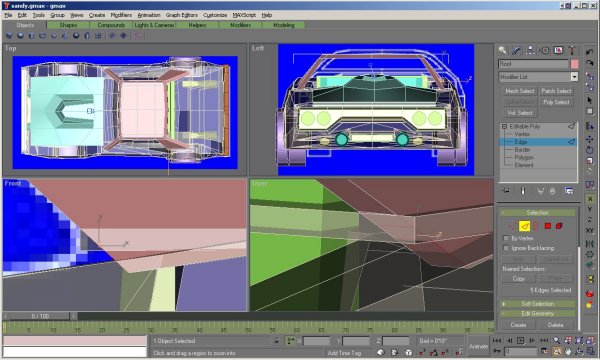Click the Poly Select button

click(x=556, y=102)
